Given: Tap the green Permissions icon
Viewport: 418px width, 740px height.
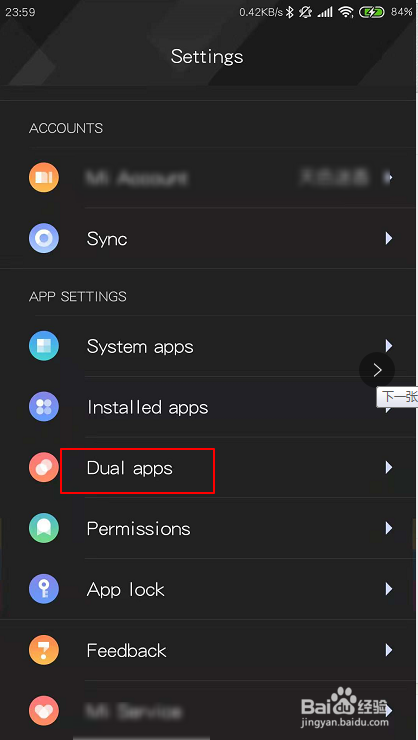Looking at the screenshot, I should 44,528.
